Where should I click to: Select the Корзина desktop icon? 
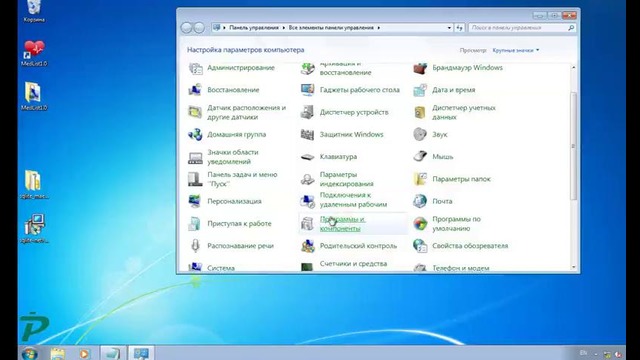[x=34, y=11]
